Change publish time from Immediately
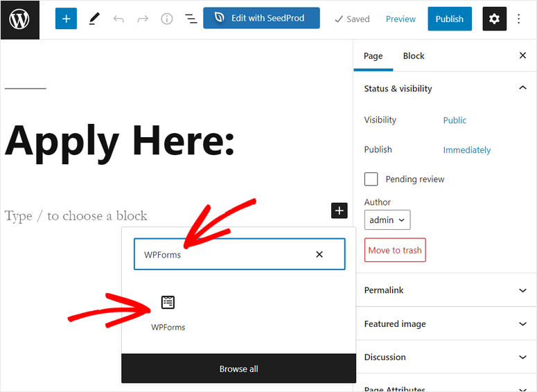The image size is (537, 392). pos(467,150)
